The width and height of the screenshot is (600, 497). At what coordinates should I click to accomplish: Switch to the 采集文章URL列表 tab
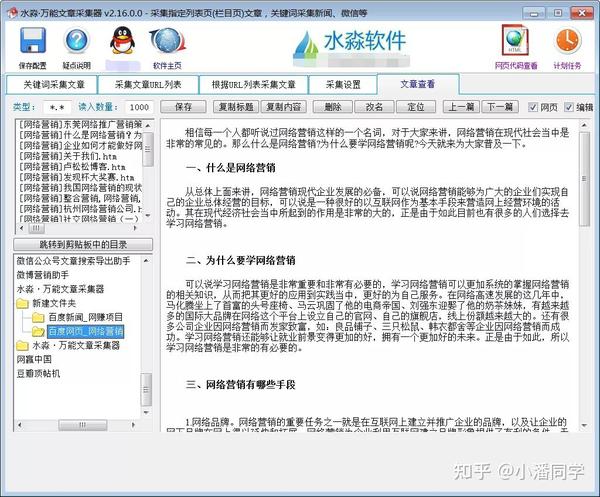(x=148, y=85)
